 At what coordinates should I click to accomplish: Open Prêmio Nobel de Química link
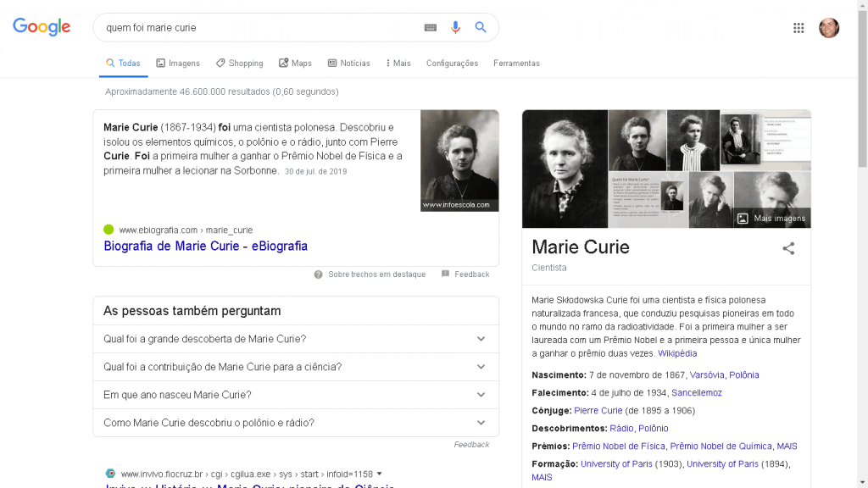coord(721,446)
